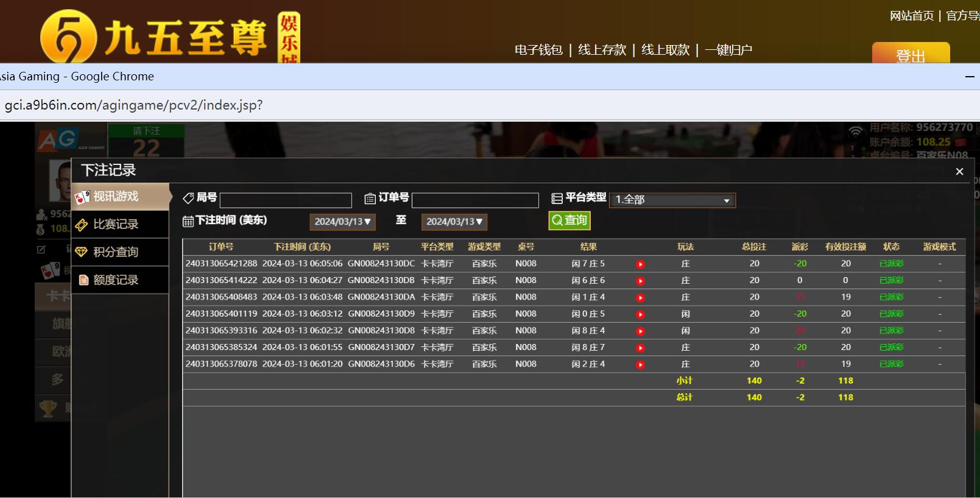980x498 pixels.
Task: Focus the 订单号 input field
Action: tap(475, 200)
